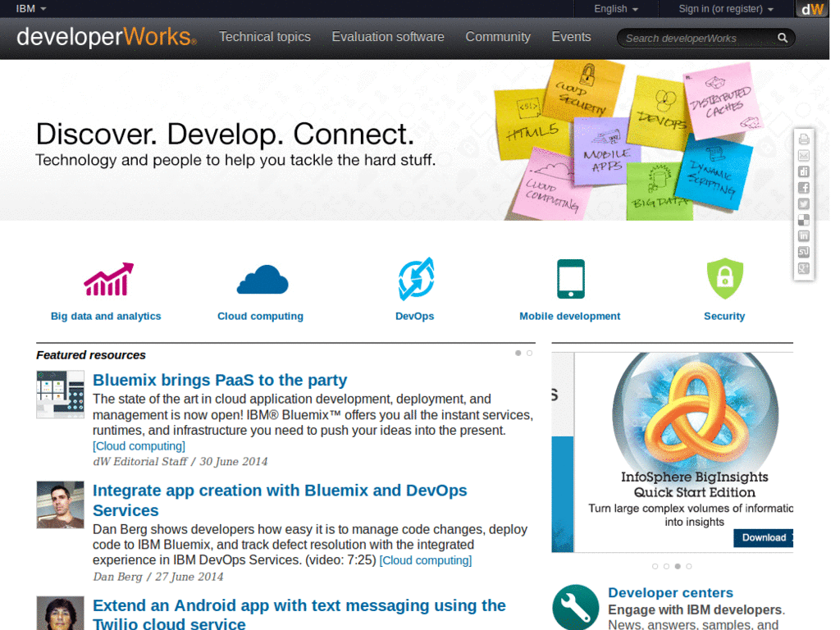Expand the English language selector
Screen dimensions: 840x630
pos(615,8)
